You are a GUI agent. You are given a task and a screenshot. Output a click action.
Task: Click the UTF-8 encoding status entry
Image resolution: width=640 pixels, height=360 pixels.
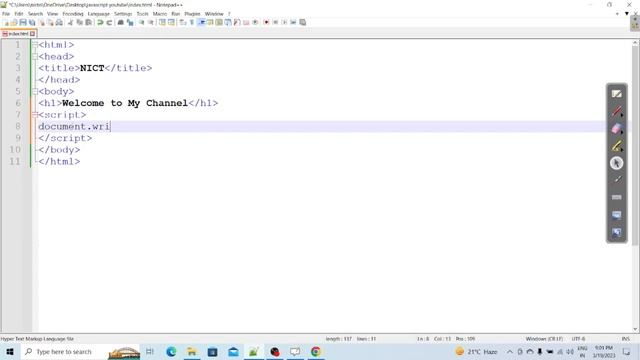578,339
